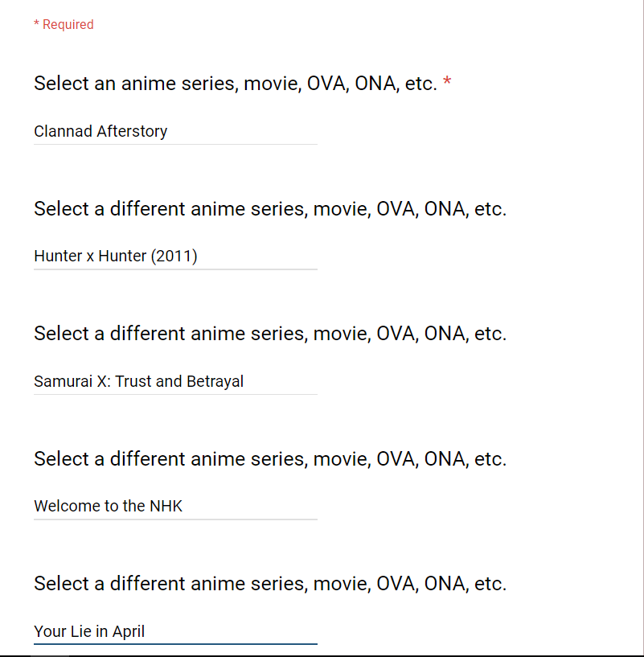Click the word "Clannad" in first answer
The height and width of the screenshot is (657, 644).
point(63,131)
